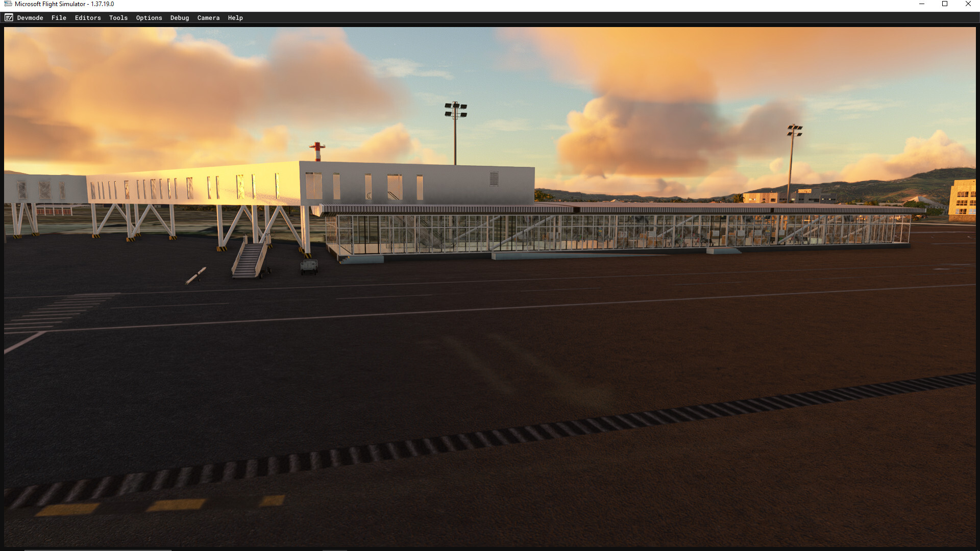Open the File menu
Image resolution: width=980 pixels, height=551 pixels.
59,17
